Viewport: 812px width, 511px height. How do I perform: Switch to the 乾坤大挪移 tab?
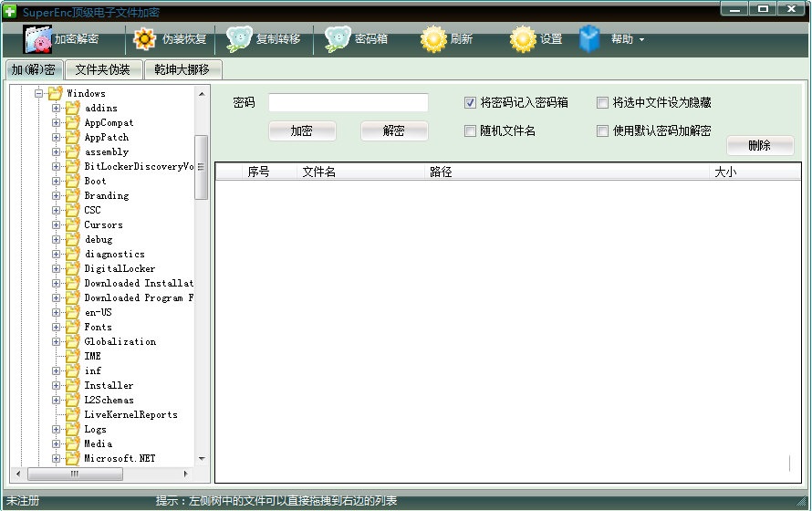pyautogui.click(x=182, y=70)
